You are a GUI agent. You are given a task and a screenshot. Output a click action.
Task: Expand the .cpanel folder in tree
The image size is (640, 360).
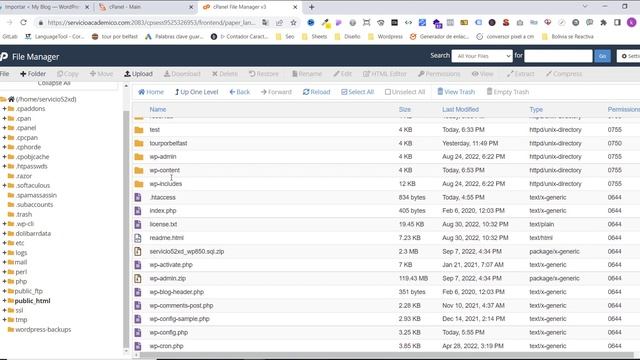tap(4, 128)
